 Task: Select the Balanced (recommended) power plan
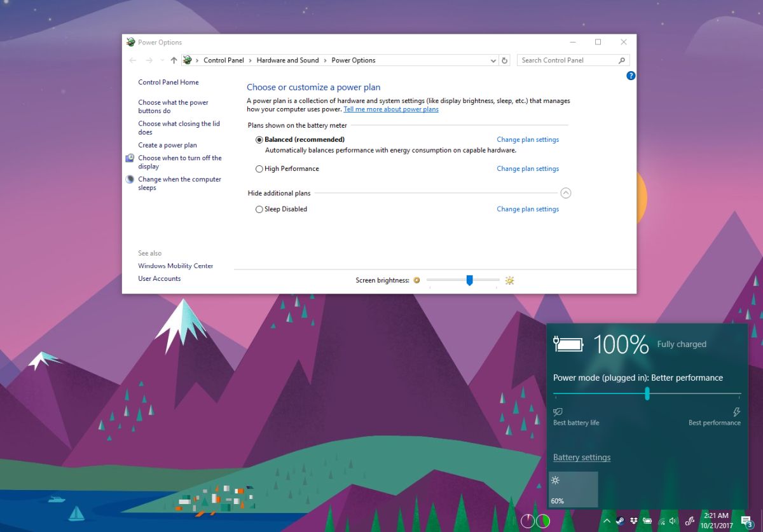coord(259,139)
